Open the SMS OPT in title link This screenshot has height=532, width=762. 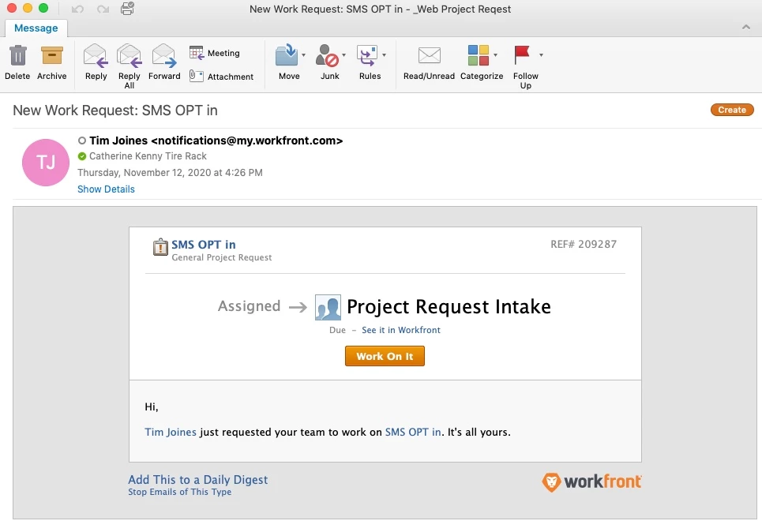pos(204,245)
